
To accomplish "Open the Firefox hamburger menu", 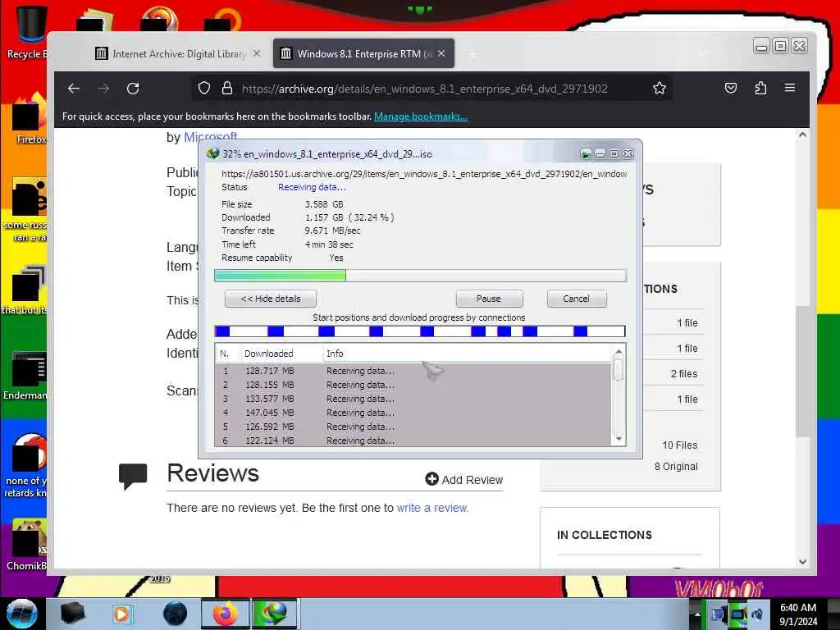I will tap(790, 87).
